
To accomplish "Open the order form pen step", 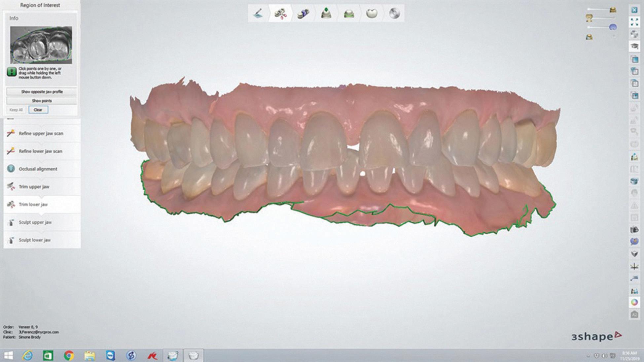I will click(x=258, y=14).
